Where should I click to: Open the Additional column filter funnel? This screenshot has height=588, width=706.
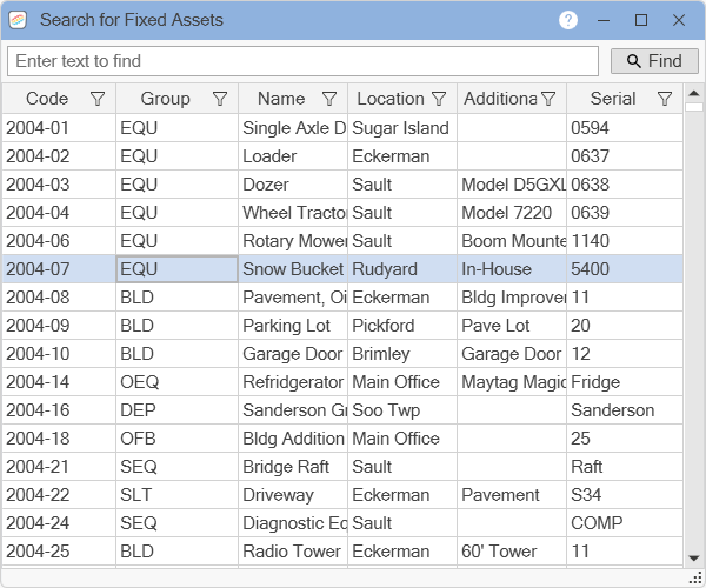coord(548,99)
